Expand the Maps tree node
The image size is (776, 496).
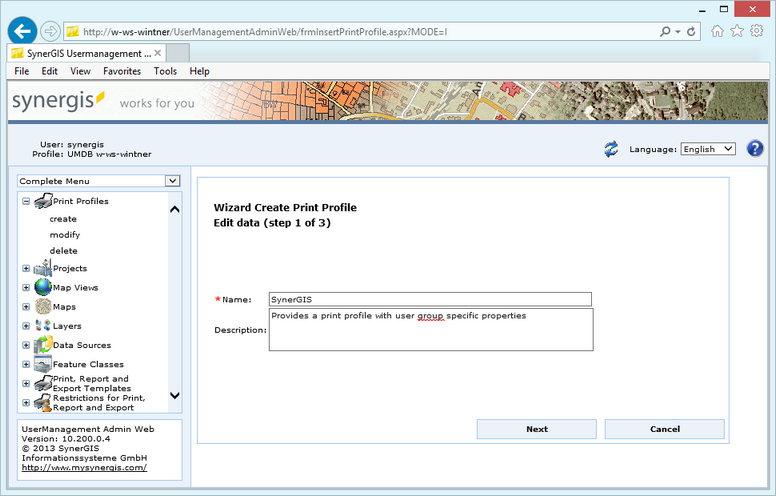pos(26,306)
